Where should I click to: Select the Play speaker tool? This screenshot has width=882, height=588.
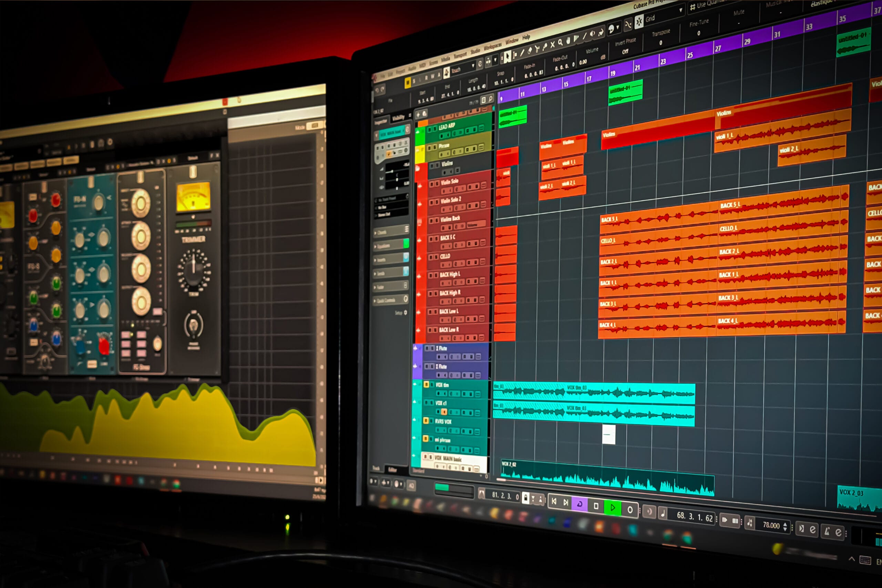point(592,34)
